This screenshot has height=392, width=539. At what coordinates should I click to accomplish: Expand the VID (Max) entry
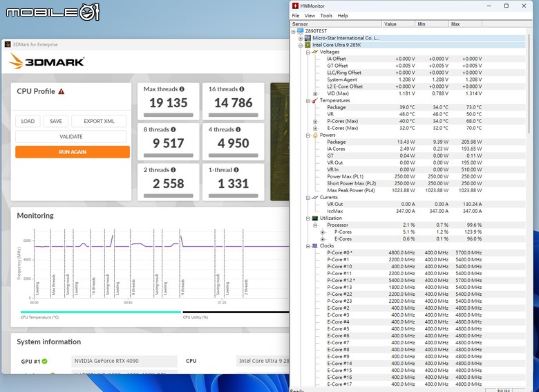[x=315, y=93]
